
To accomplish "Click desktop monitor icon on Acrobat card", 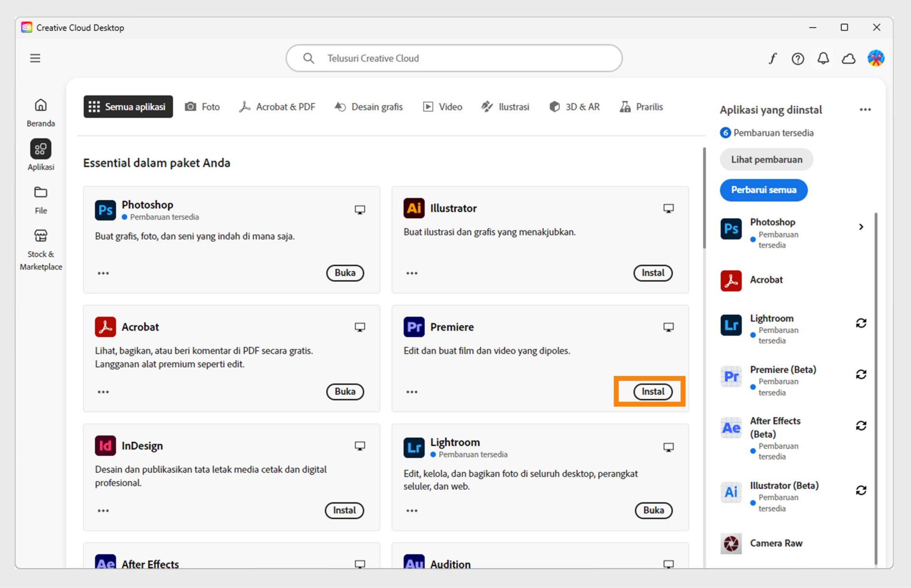I will pyautogui.click(x=360, y=327).
